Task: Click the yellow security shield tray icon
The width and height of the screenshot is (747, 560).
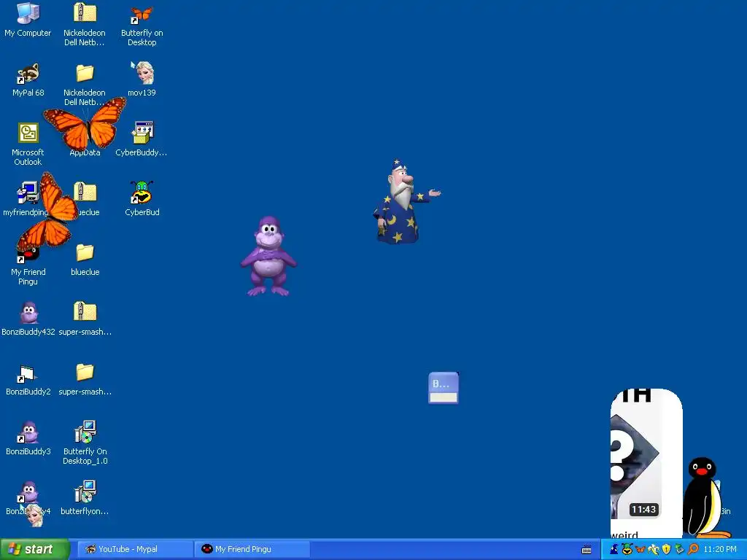Action: pos(667,550)
